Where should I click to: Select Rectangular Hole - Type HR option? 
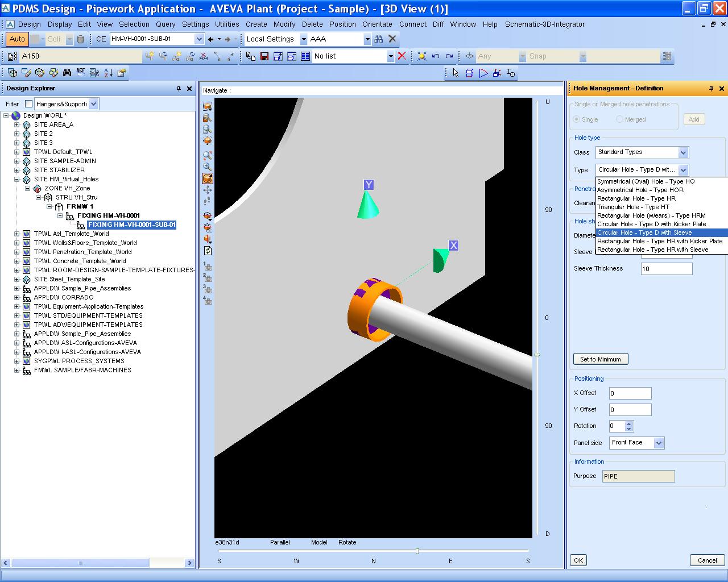coord(662,198)
